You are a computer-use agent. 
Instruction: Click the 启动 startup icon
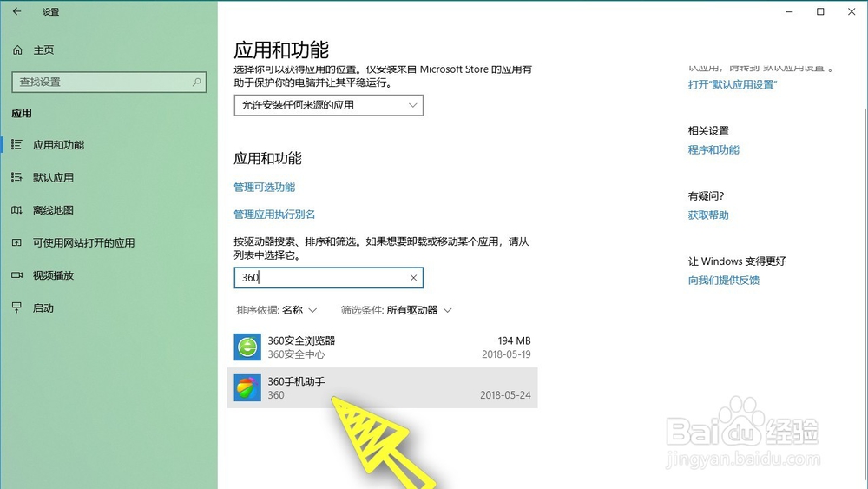pos(16,308)
